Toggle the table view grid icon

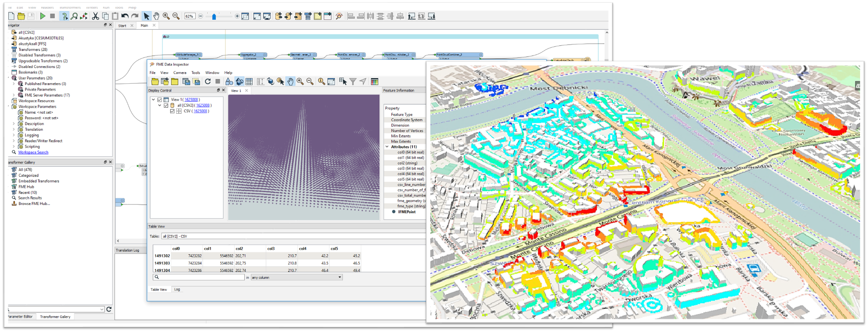coord(249,82)
